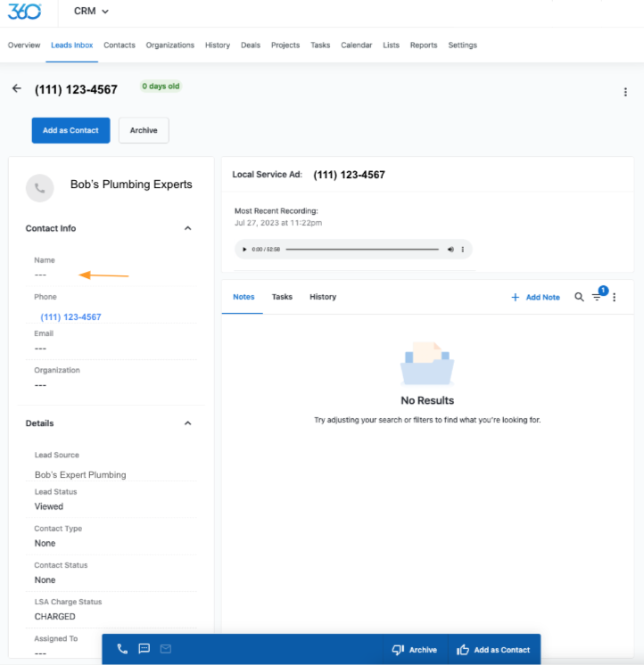Screen dimensions: 644x665
Task: Archive the lead from the bottom bar
Action: (415, 650)
